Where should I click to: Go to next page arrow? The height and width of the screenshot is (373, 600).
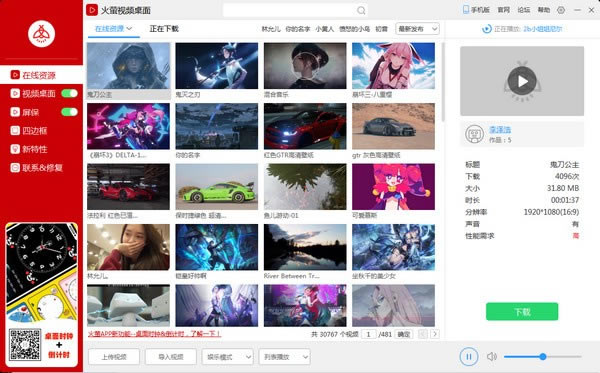(x=435, y=334)
